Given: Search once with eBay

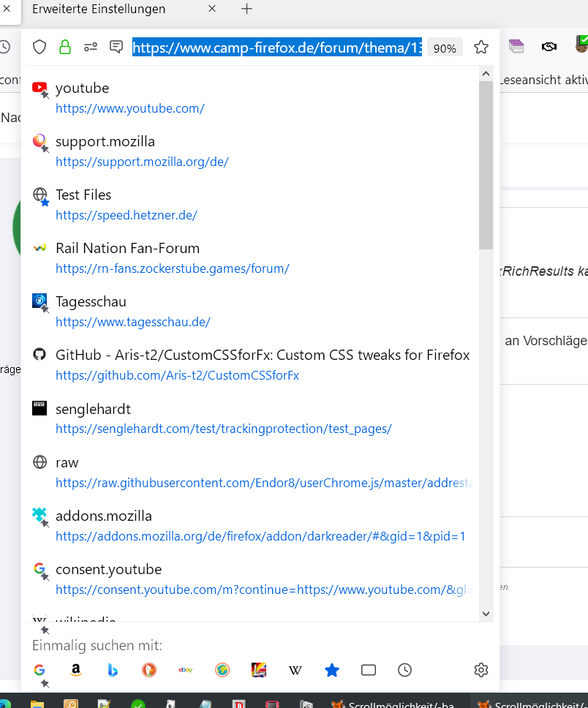Looking at the screenshot, I should tap(186, 670).
